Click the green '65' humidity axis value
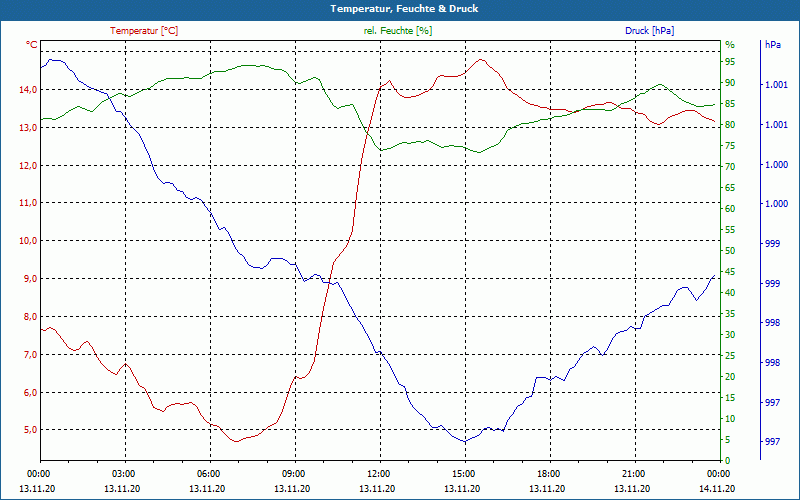The width and height of the screenshot is (800, 500). pos(730,187)
